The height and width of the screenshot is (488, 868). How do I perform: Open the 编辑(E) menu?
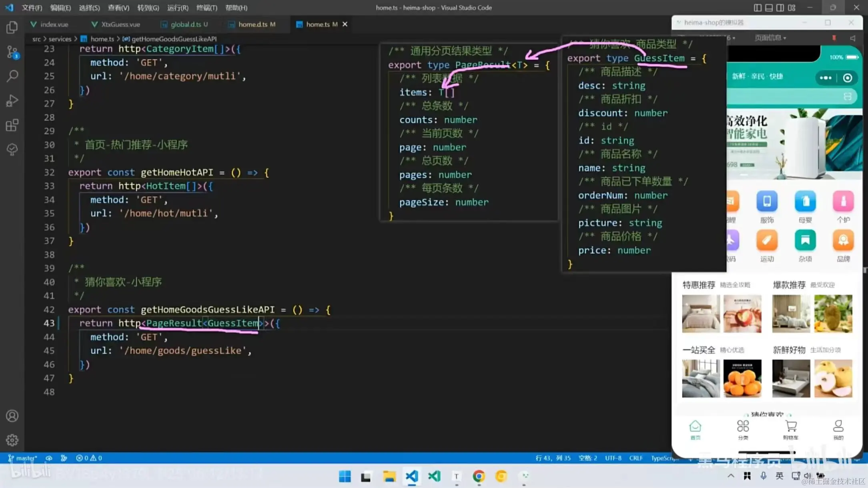coord(60,8)
